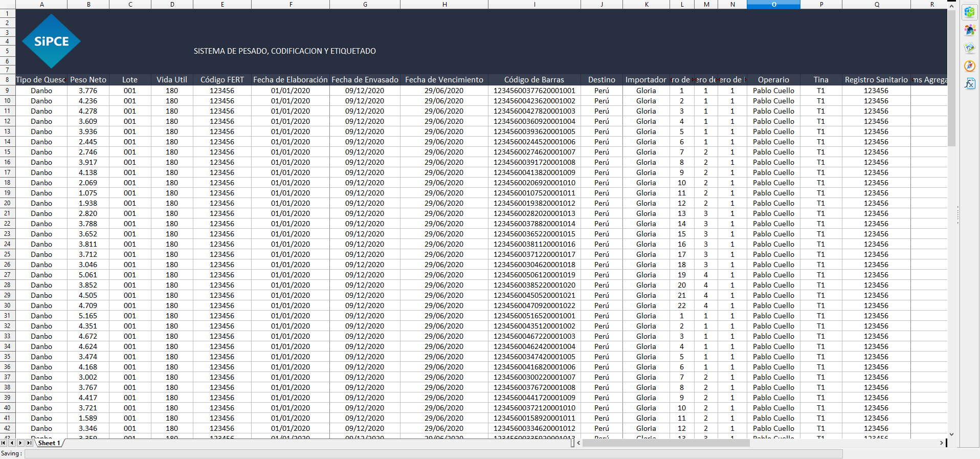Click the 'Fecha de Vencimiento' header cell
The image size is (980, 459).
tap(444, 80)
